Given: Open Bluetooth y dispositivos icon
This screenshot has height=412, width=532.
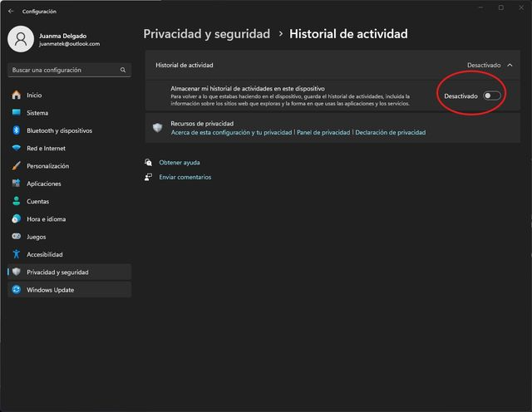Looking at the screenshot, I should tap(16, 130).
